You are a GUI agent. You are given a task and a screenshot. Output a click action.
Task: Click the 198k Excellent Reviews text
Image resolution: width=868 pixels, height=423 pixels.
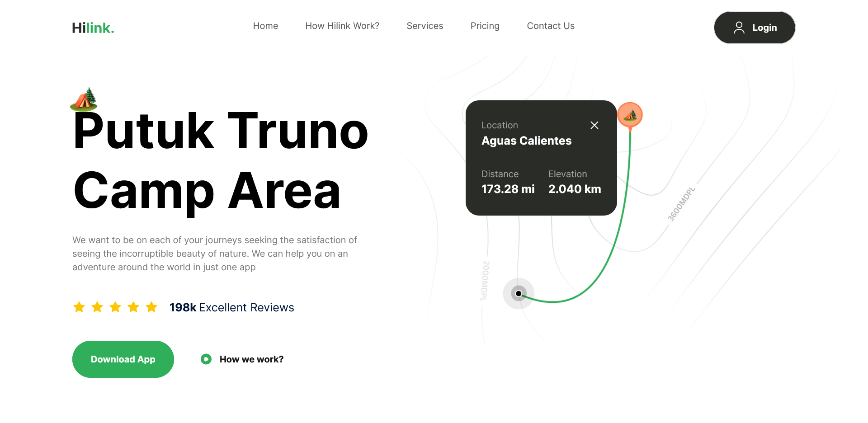(232, 307)
